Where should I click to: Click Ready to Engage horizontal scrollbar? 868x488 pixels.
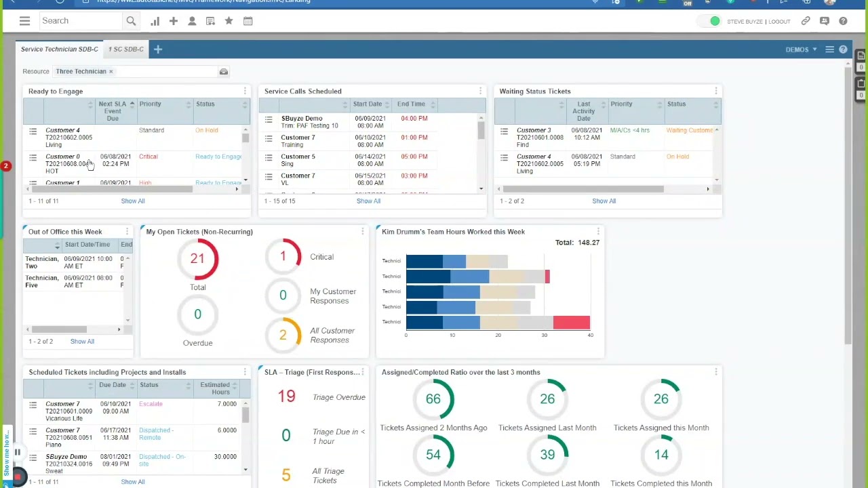tap(113, 189)
